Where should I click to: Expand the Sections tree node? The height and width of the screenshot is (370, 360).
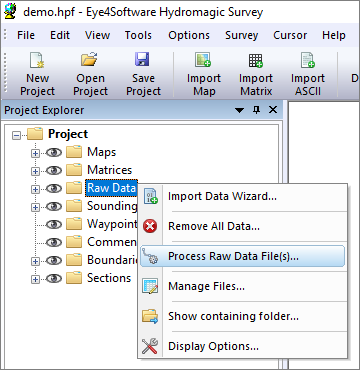(35, 279)
